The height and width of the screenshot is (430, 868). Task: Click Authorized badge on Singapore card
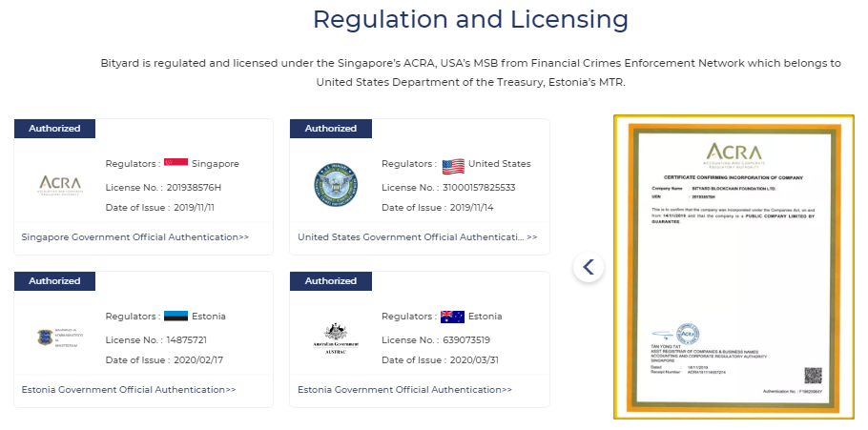[x=54, y=129]
